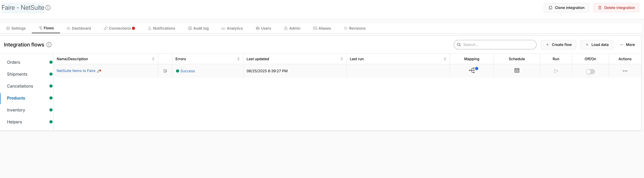Select the Flows tab

[x=46, y=28]
